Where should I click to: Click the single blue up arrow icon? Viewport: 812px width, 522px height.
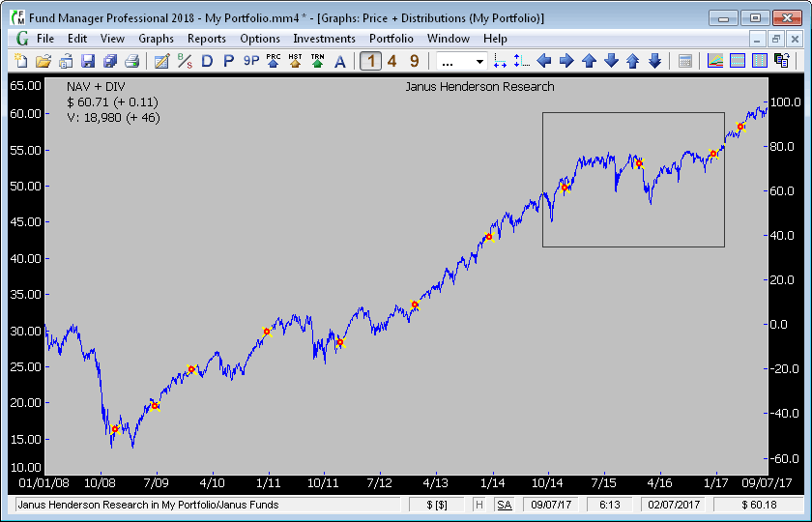(589, 61)
